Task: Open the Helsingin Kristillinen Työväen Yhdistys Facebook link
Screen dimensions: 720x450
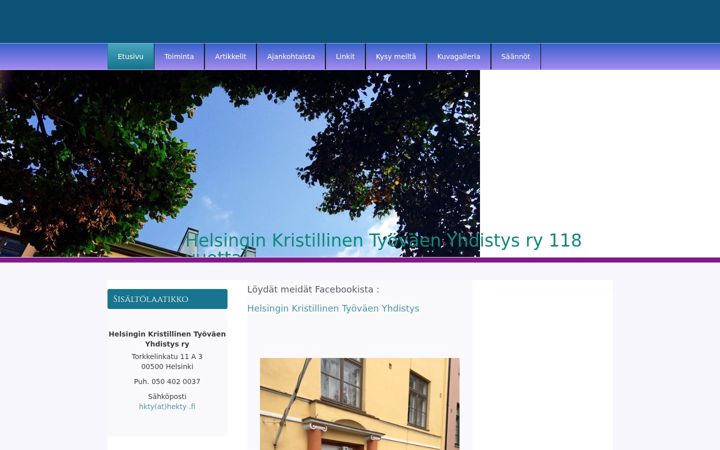Action: pos(333,309)
